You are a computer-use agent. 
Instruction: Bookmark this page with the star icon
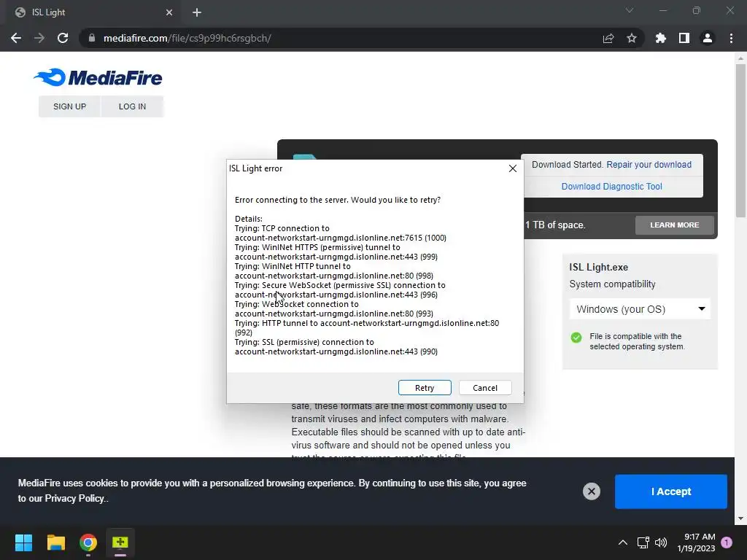coord(632,38)
